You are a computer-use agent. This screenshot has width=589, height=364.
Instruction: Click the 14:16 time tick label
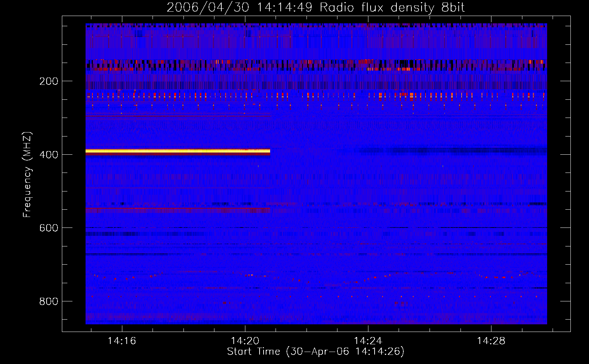pyautogui.click(x=122, y=341)
